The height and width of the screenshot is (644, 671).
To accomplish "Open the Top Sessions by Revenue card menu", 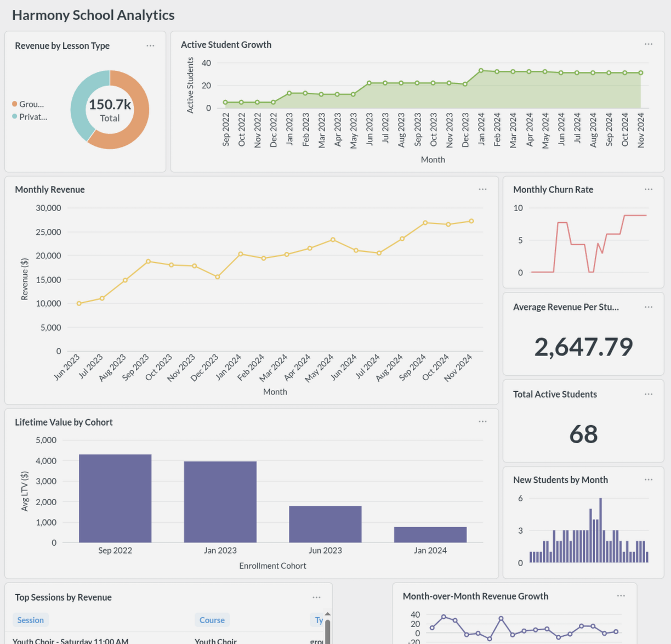I will 316,597.
